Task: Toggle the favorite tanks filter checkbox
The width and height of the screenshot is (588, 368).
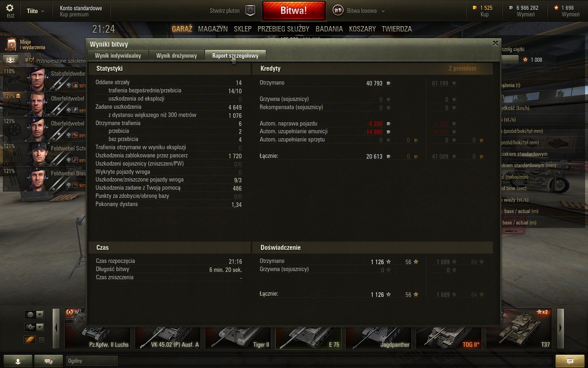Action: click(x=42, y=340)
